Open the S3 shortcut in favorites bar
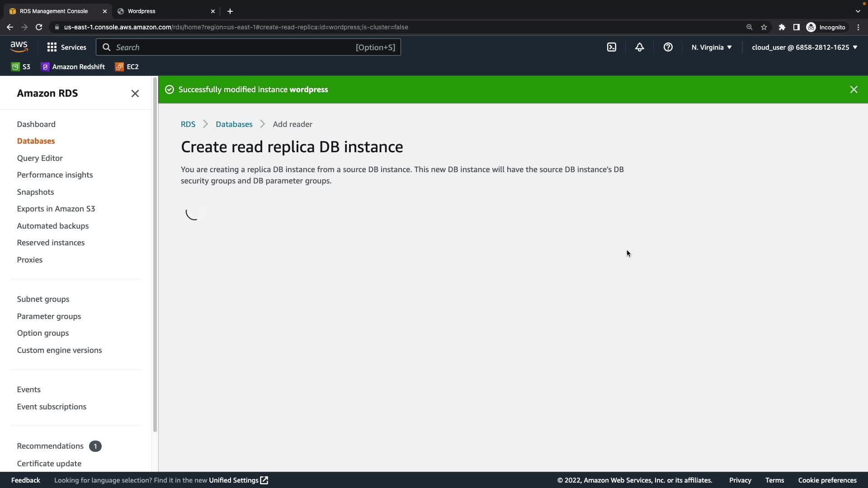Viewport: 868px width, 488px height. point(21,66)
